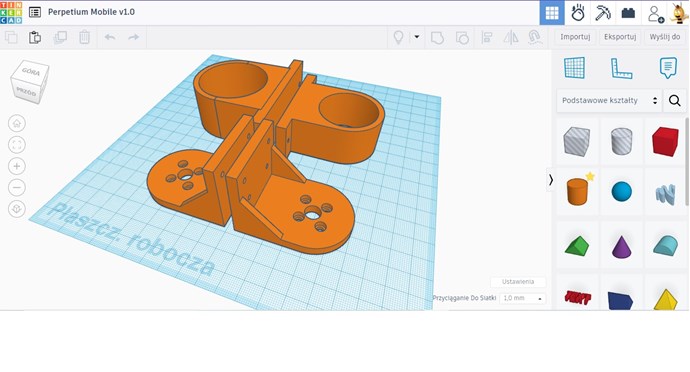This screenshot has width=690, height=372.
Task: Click the Wyślij do button
Action: (x=664, y=37)
